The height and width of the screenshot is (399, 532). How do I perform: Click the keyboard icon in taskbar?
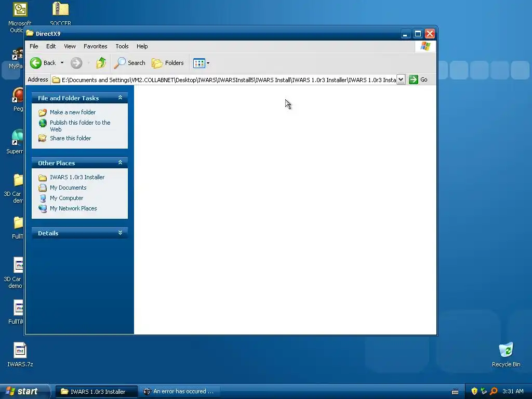pos(455,392)
